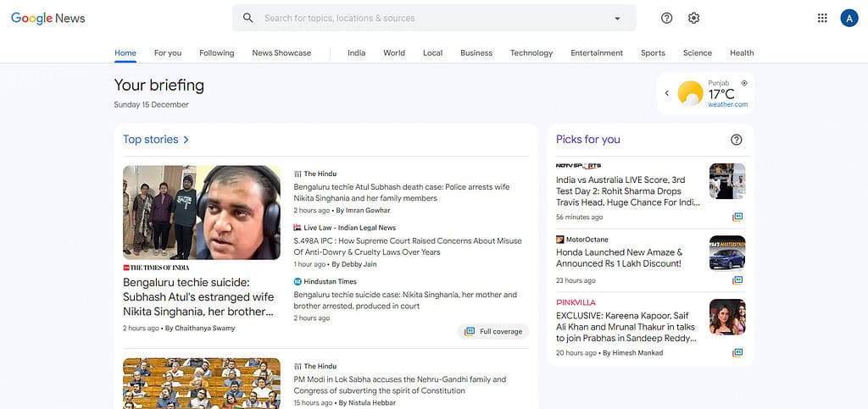The width and height of the screenshot is (868, 409).
Task: Open full coverage icon for Kareena Kapoor story
Action: (x=737, y=352)
